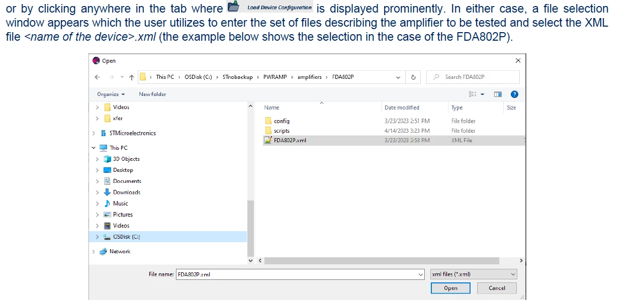The height and width of the screenshot is (304, 644).
Task: Select amplifiers in the address path
Action: 309,77
